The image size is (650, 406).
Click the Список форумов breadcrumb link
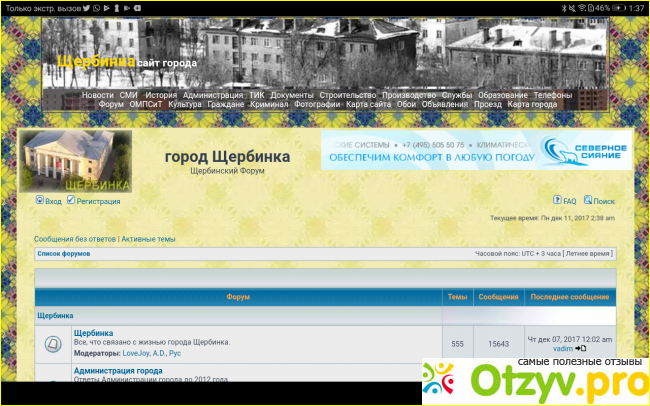coord(63,254)
